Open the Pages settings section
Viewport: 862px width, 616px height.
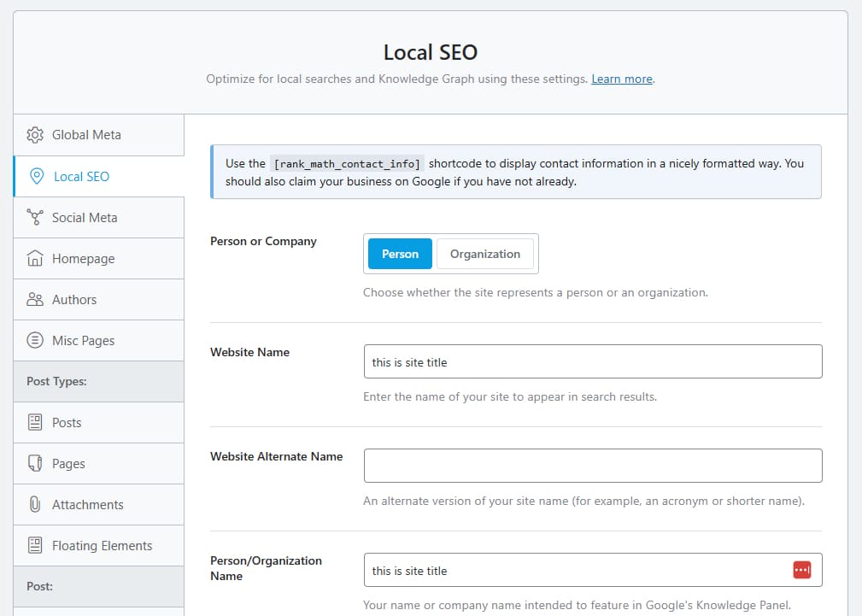point(70,463)
